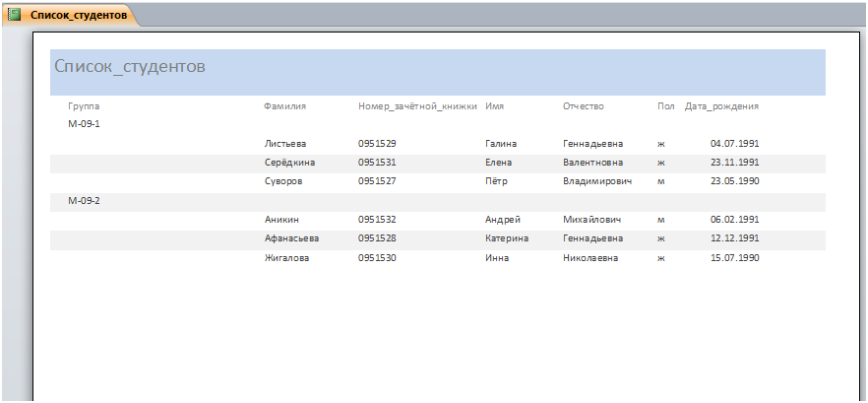Click the Фамилия column header
The height and width of the screenshot is (403, 868).
284,105
